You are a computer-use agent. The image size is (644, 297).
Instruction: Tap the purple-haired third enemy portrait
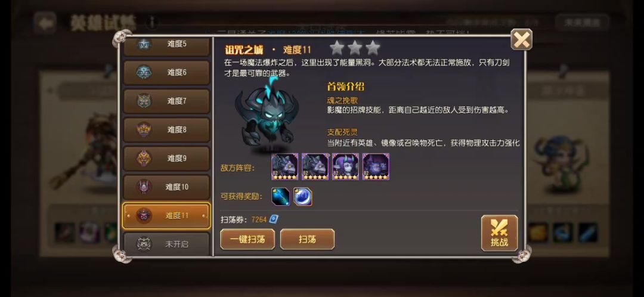[345, 167]
